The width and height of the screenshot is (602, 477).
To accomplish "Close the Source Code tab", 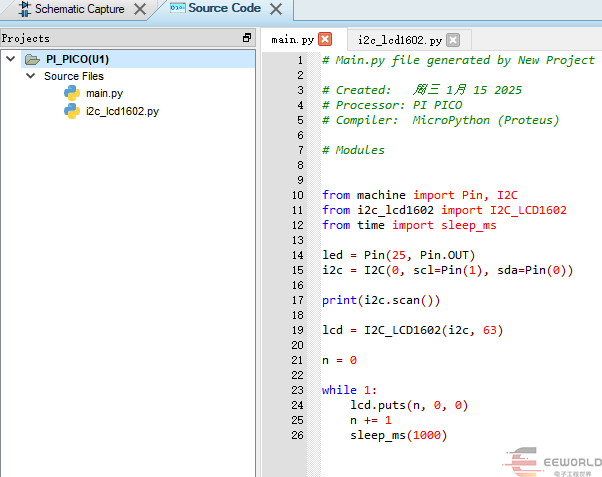I will tap(276, 10).
